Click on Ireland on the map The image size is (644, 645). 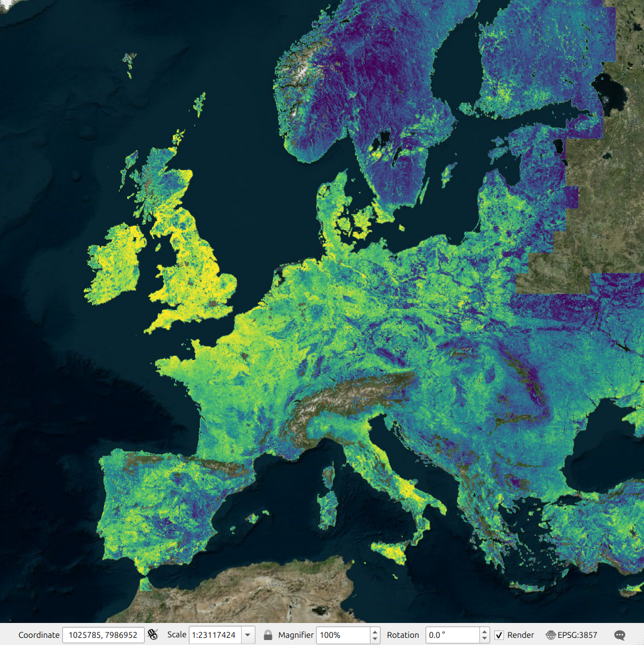tap(114, 263)
